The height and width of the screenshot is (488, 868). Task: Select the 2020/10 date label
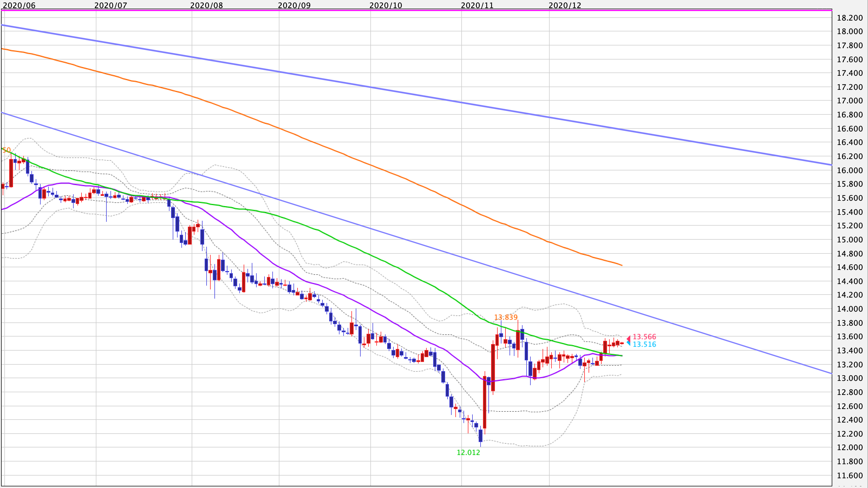point(386,5)
